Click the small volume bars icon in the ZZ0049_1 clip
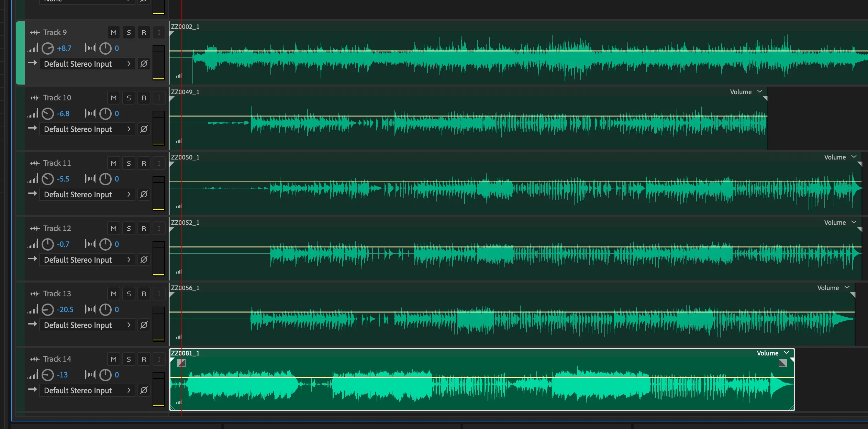Viewport: 868px width, 429px height. coord(178,141)
